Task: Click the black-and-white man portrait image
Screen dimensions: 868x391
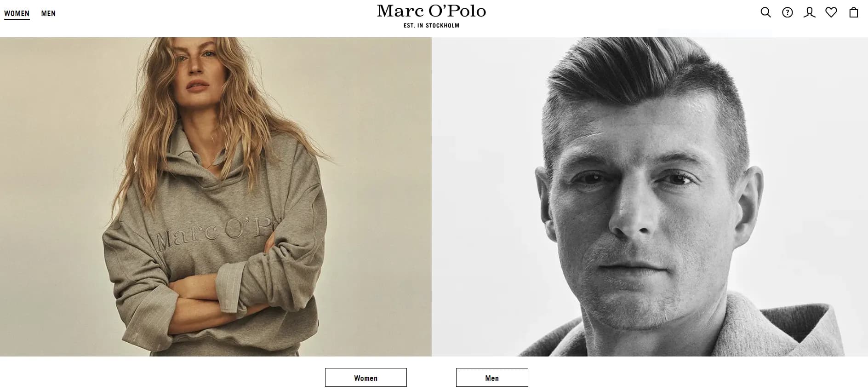Action: pos(650,197)
